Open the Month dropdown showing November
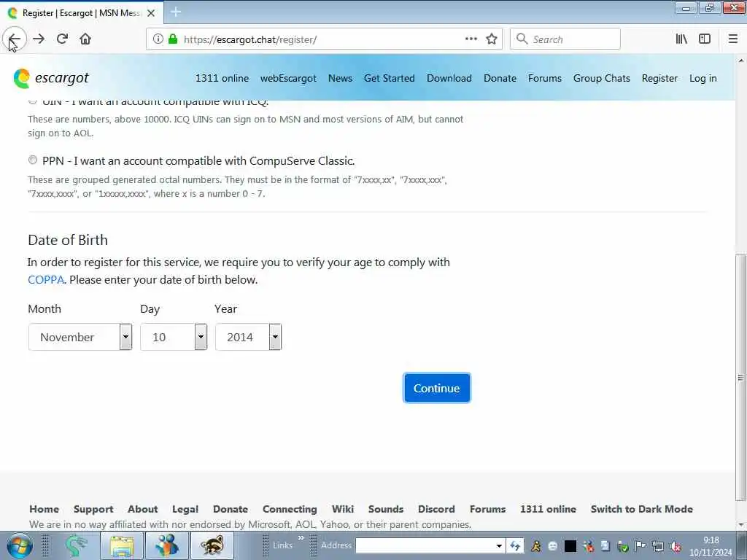Image resolution: width=747 pixels, height=560 pixels. pyautogui.click(x=80, y=337)
